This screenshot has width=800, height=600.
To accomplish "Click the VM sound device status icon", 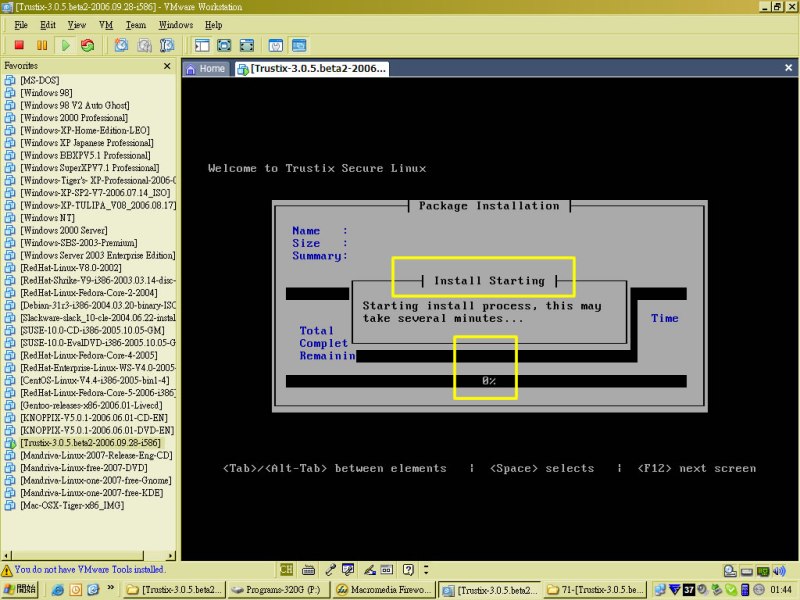I will (779, 571).
